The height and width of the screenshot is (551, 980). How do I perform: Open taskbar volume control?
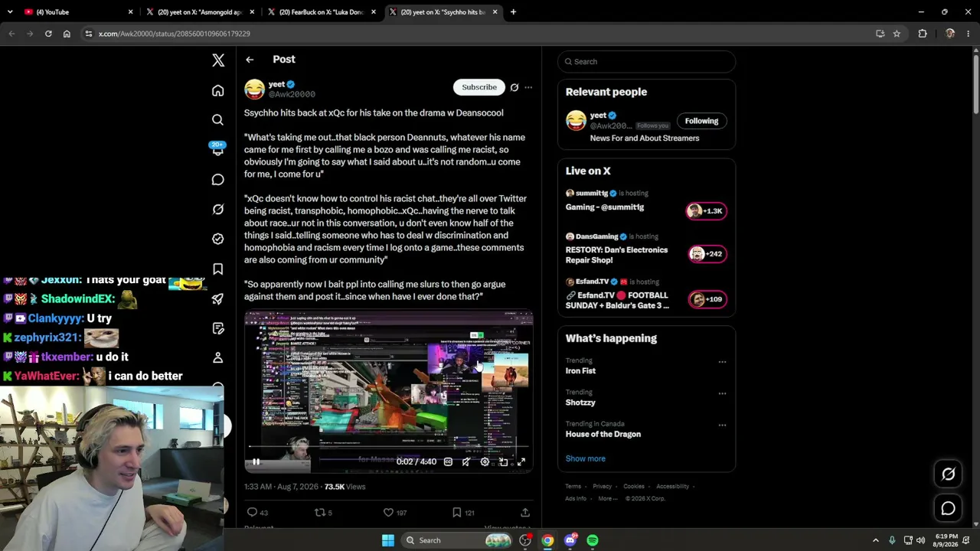920,540
